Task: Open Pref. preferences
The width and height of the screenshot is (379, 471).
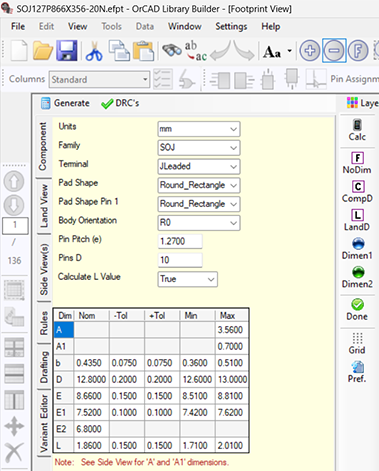Action: pyautogui.click(x=357, y=372)
